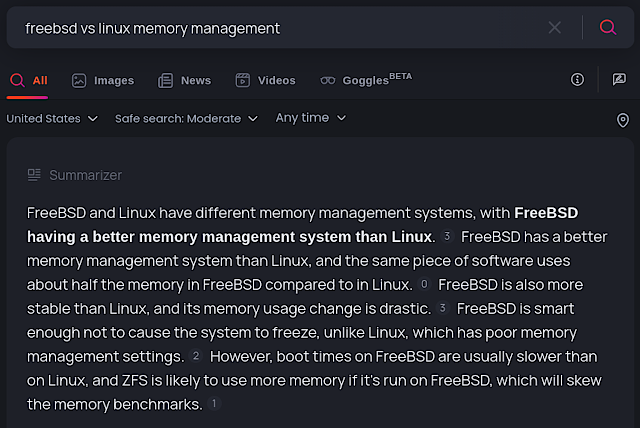Open citation 3 after 'than Linux.'
Image resolution: width=640 pixels, height=428 pixels.
(447, 237)
